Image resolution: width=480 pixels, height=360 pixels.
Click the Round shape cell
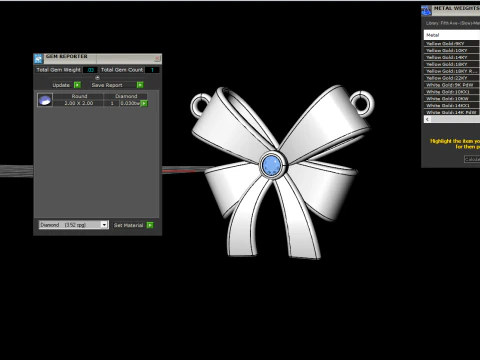click(x=79, y=96)
